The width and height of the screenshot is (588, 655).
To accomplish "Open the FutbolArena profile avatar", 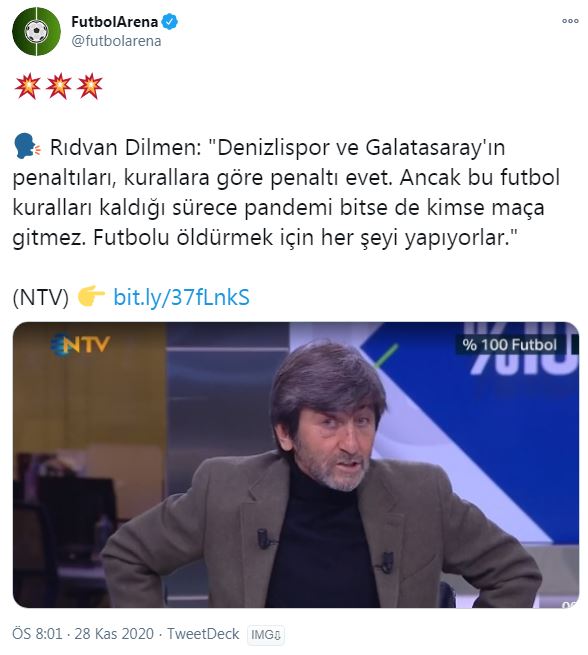I will [x=36, y=31].
